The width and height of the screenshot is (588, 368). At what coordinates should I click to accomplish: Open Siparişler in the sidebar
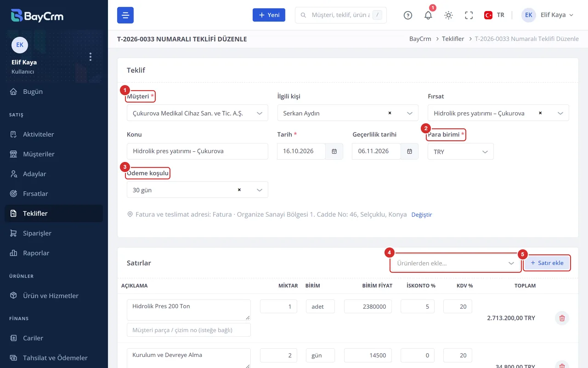tap(54, 233)
